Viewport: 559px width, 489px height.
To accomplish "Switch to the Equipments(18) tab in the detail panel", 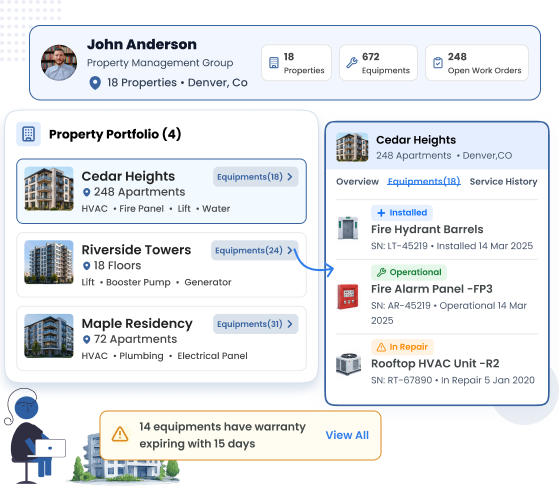I will pos(424,181).
